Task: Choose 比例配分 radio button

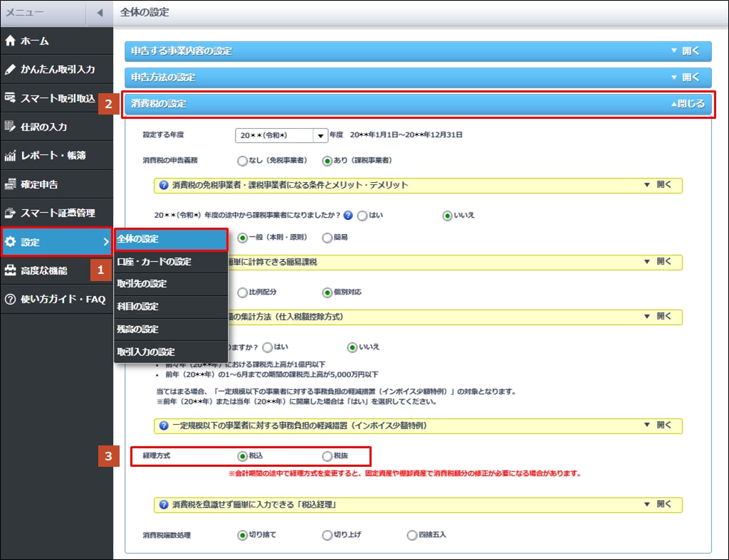Action: click(x=242, y=292)
